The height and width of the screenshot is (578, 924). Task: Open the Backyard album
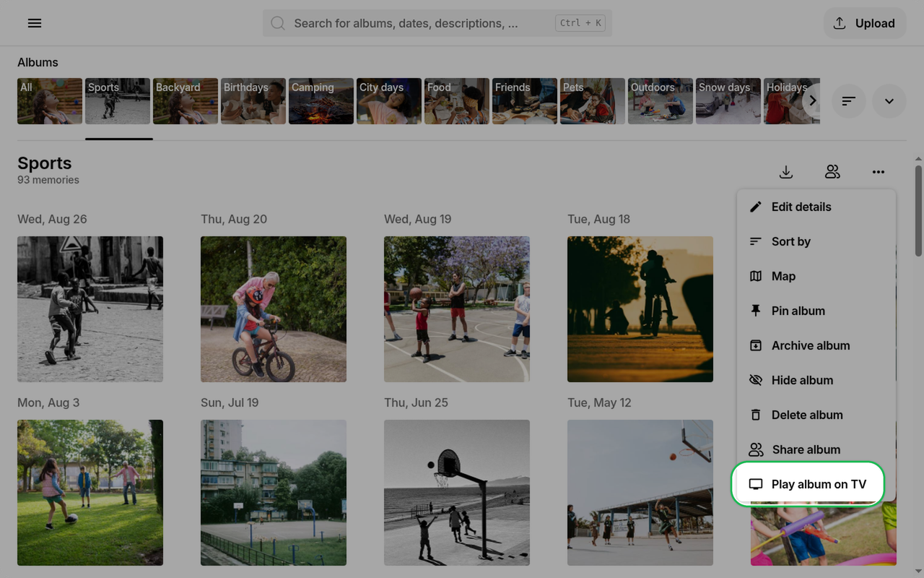tap(186, 101)
